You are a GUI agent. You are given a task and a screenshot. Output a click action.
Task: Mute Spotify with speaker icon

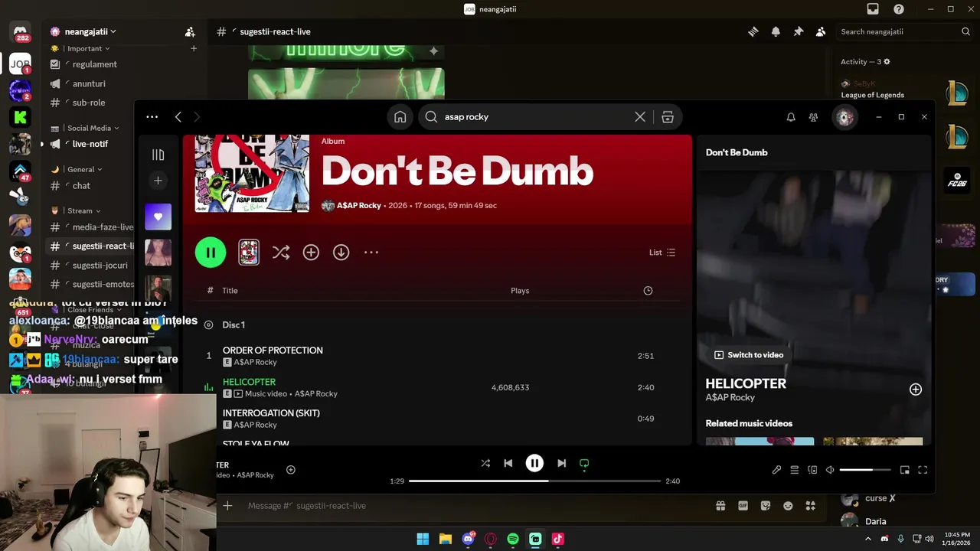[830, 470]
